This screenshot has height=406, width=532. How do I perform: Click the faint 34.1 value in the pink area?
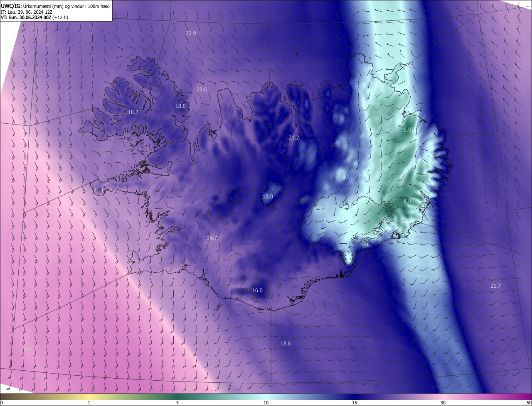tap(27, 350)
